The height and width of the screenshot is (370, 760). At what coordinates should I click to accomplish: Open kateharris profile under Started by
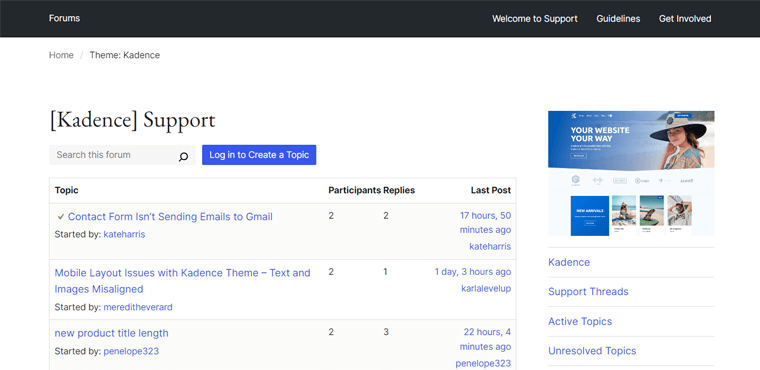124,234
